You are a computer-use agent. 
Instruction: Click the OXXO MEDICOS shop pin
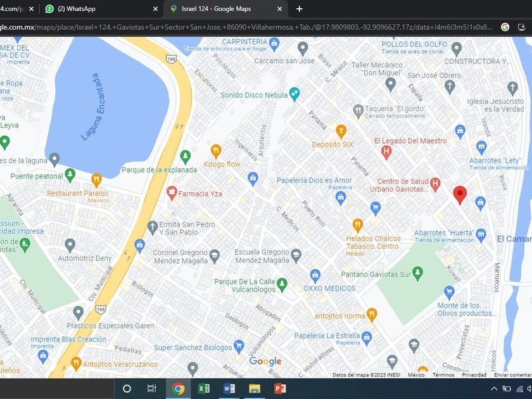pos(315,275)
